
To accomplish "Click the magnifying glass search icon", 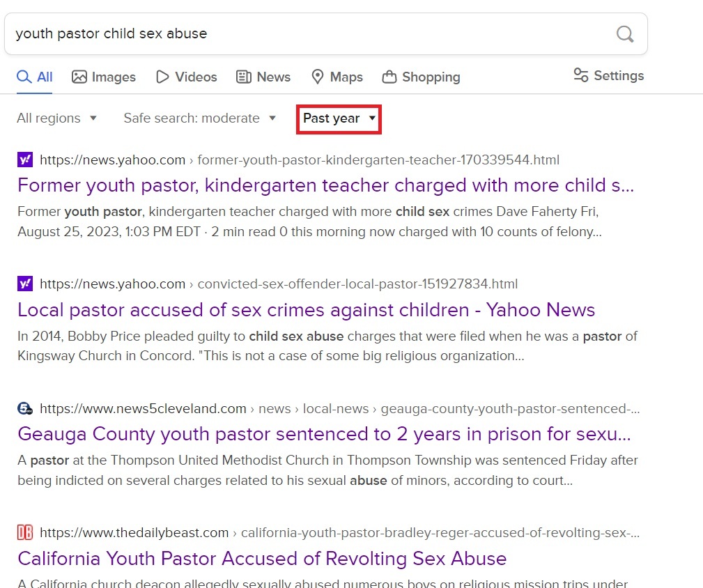I will 625,33.
